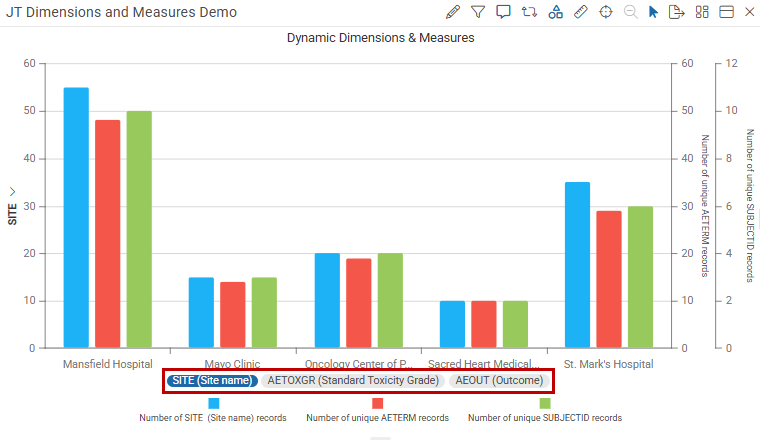Open the dashboard grid layout icon
The height and width of the screenshot is (440, 760).
[702, 12]
